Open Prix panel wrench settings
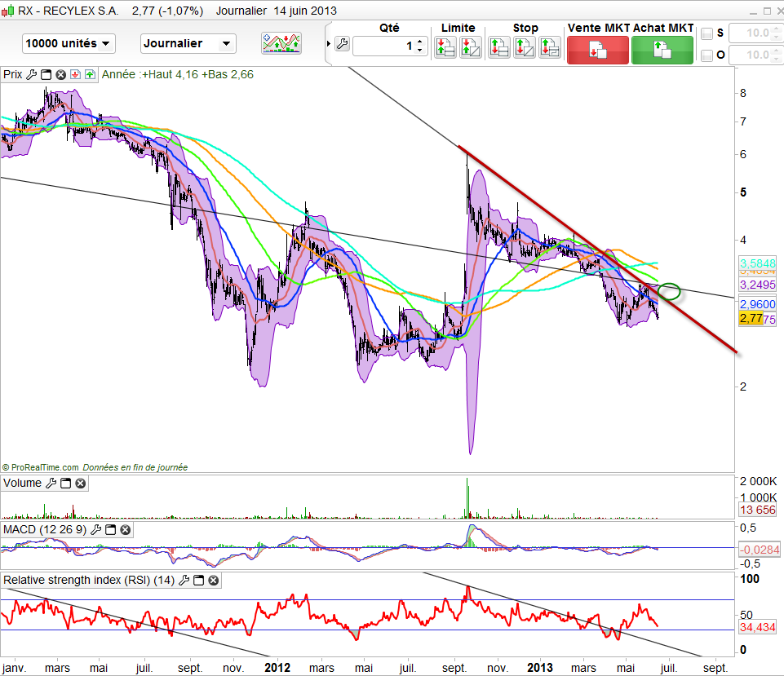This screenshot has width=784, height=676. pos(31,74)
